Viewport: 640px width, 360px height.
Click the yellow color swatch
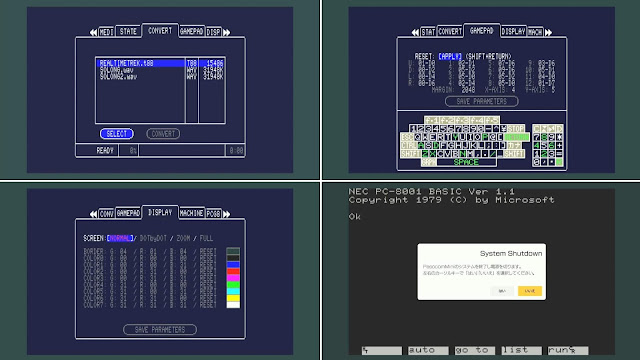233,298
